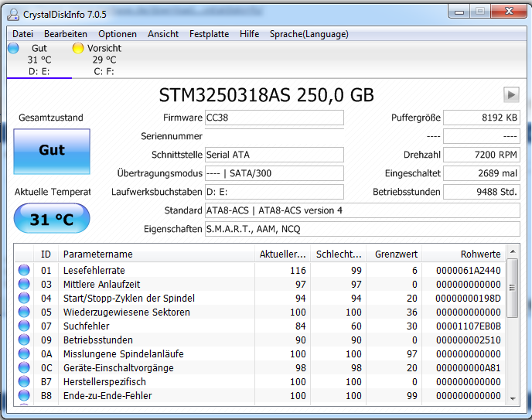
Task: Click the Laufwerksbuchstaben field D: E:
Action: click(275, 192)
